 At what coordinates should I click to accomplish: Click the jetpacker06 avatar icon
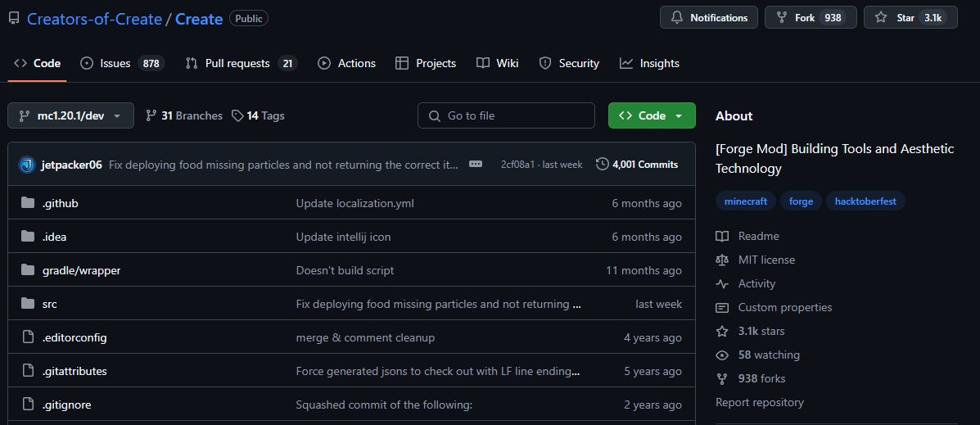(x=27, y=165)
